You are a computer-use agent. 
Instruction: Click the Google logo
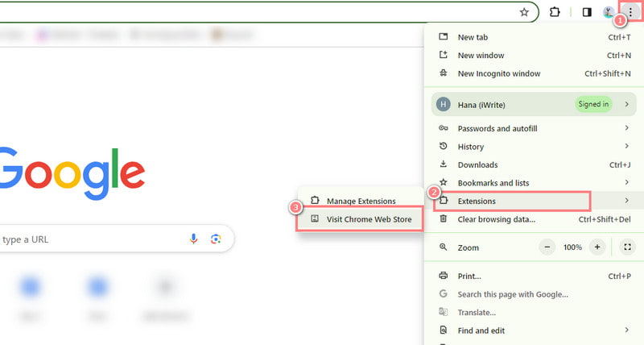pos(72,173)
